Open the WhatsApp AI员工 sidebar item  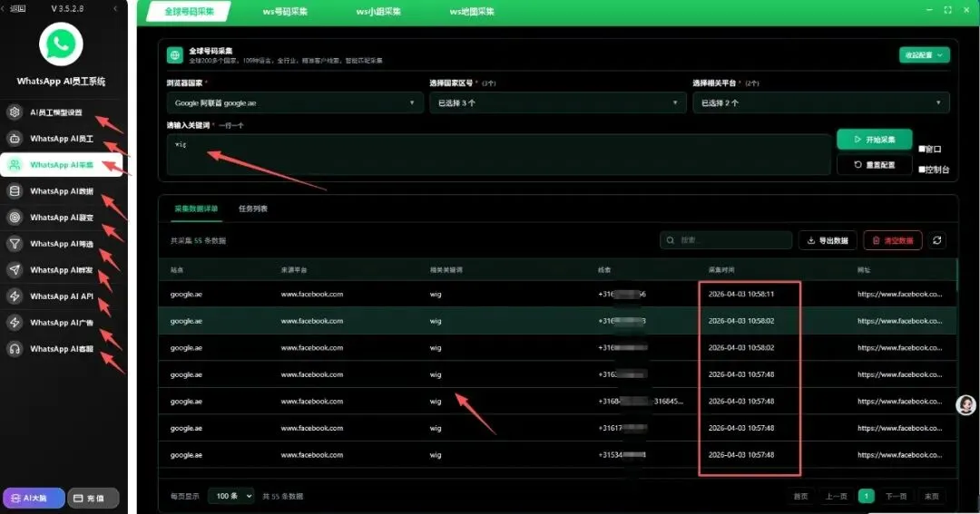(62, 139)
